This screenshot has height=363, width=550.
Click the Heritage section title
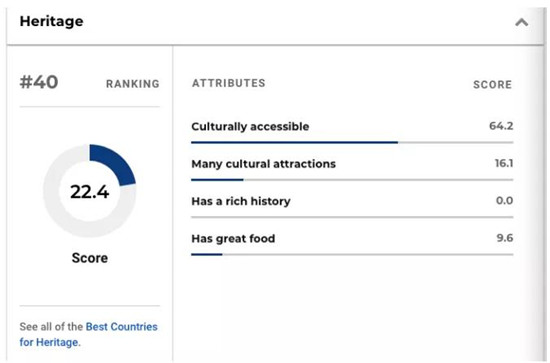pyautogui.click(x=52, y=21)
